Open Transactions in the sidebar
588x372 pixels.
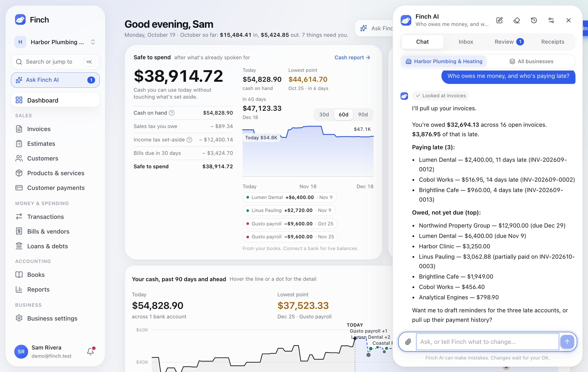[55, 217]
